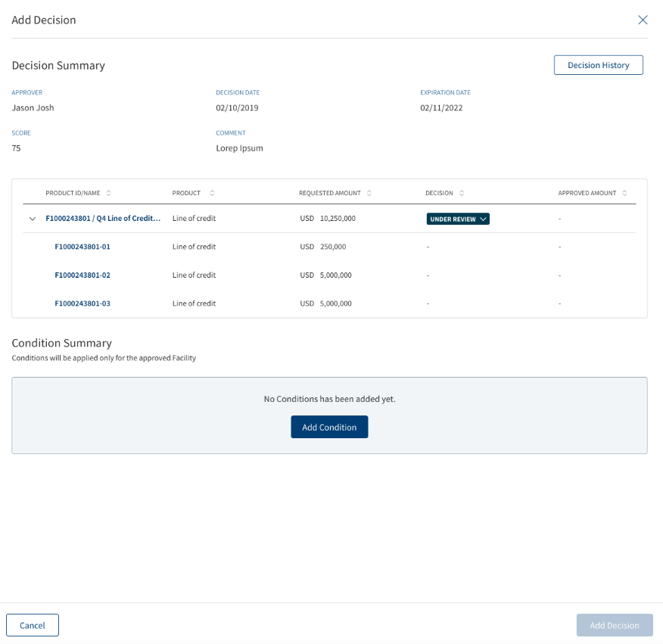Click requested amount in F1000243801-02 row
This screenshot has height=644, width=663.
click(336, 275)
